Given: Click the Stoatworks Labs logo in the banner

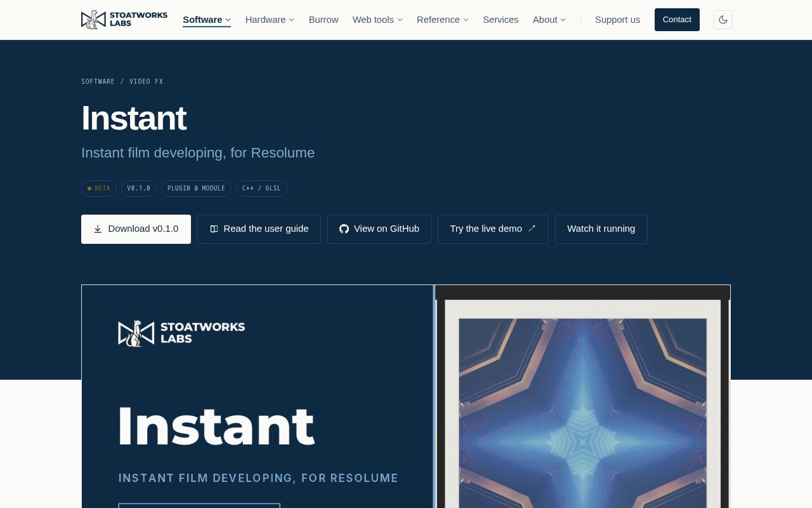Looking at the screenshot, I should (x=181, y=333).
